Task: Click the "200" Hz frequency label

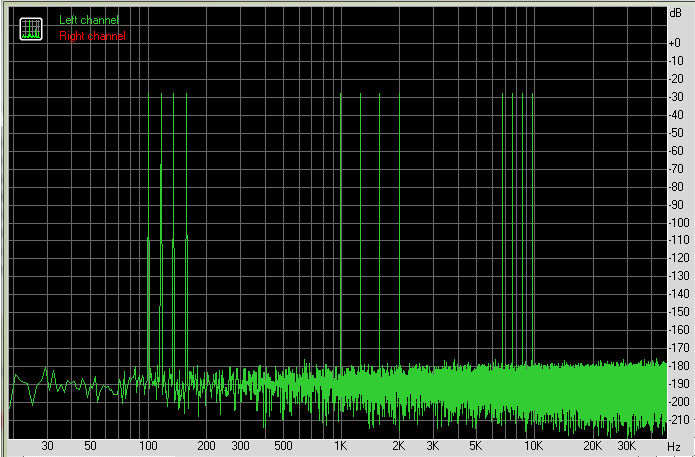Action: point(206,446)
